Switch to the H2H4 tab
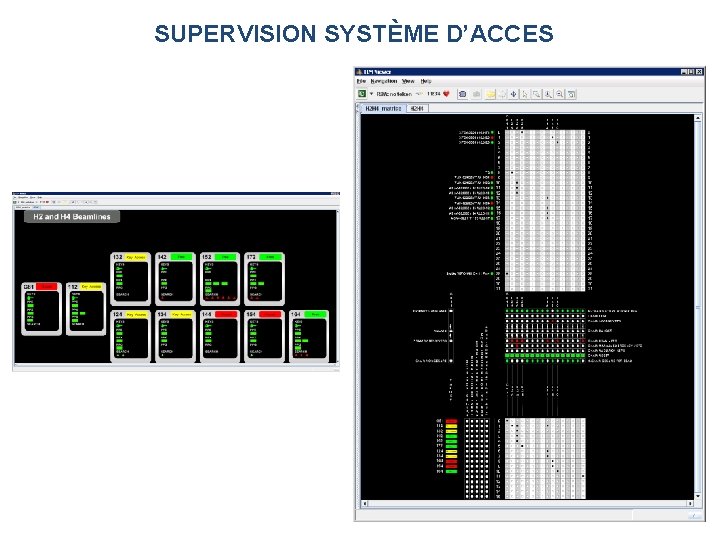The width and height of the screenshot is (720, 540). (417, 109)
